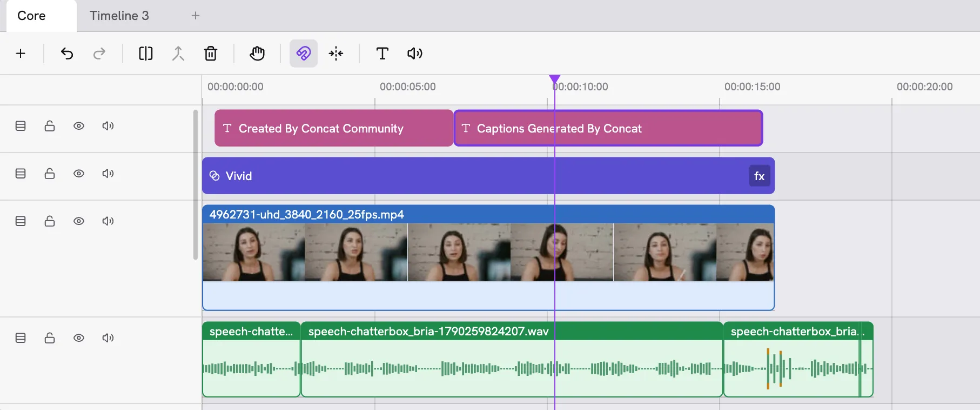Viewport: 980px width, 410px height.
Task: Click the purple playhead marker on ruler
Action: click(x=554, y=80)
